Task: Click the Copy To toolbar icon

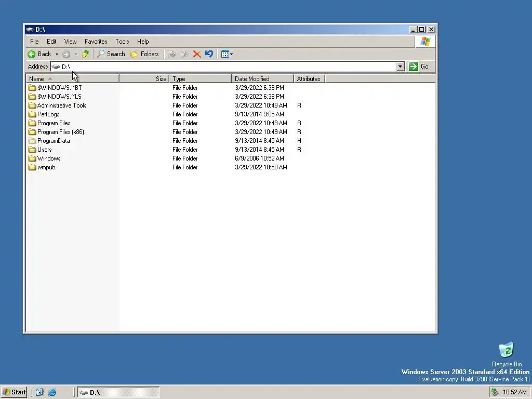Action: [x=184, y=54]
